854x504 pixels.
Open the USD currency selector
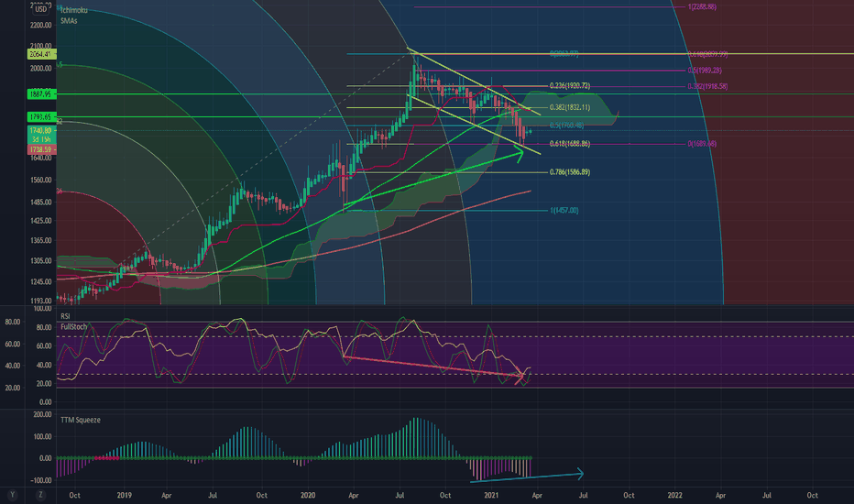tap(41, 9)
